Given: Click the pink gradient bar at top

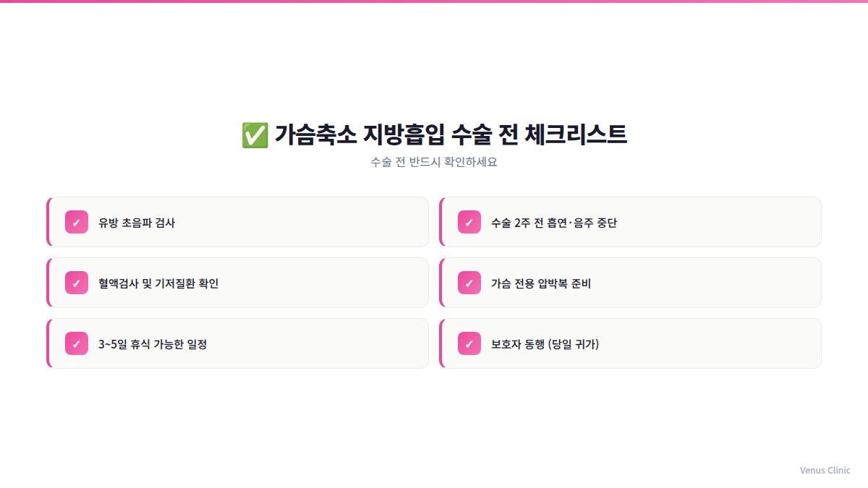Looking at the screenshot, I should coord(434,1).
